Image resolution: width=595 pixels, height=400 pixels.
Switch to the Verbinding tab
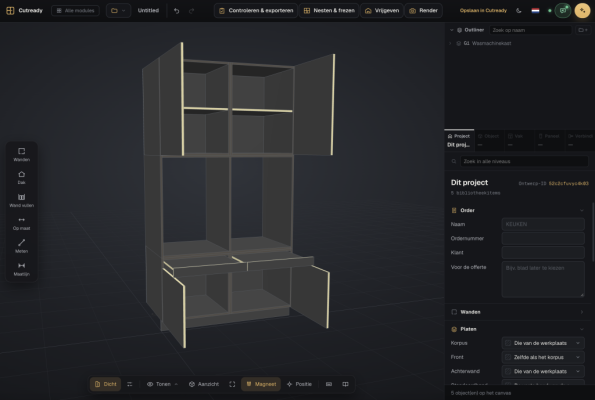(x=580, y=140)
